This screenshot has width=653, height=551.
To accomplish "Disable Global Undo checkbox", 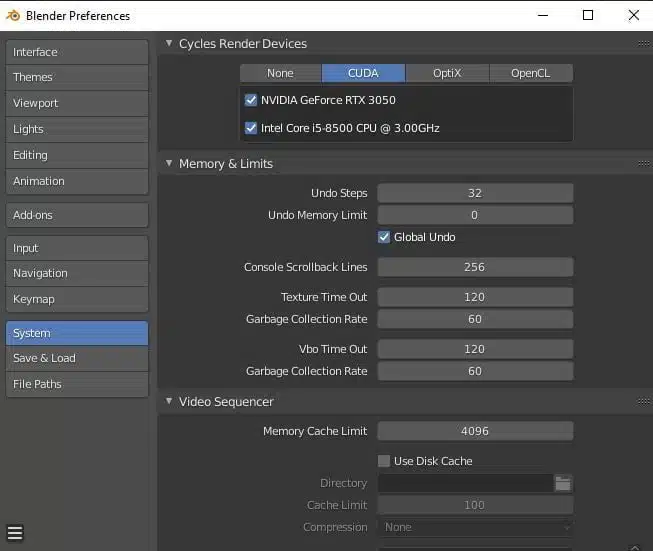I will click(x=384, y=237).
